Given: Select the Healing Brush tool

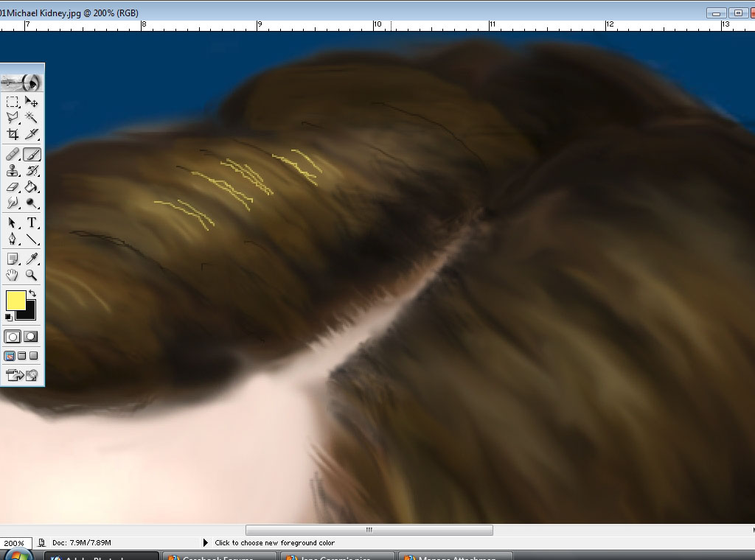Looking at the screenshot, I should pos(13,154).
